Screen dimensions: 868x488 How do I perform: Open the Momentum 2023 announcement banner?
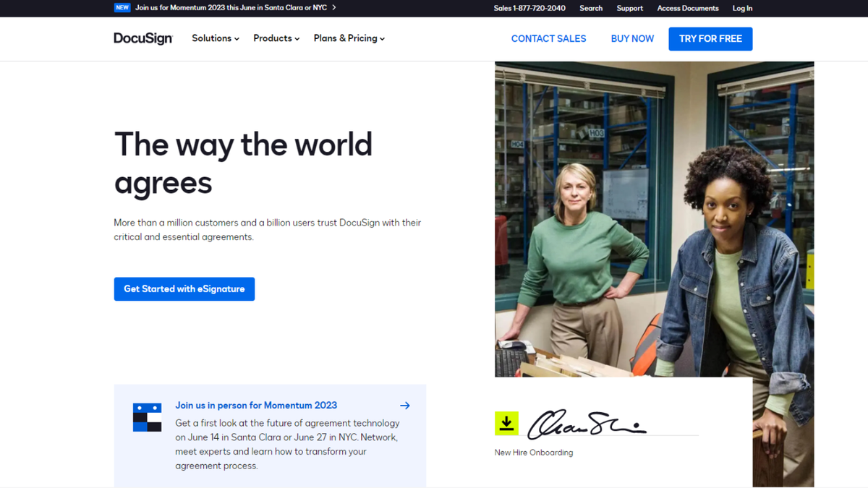[231, 7]
